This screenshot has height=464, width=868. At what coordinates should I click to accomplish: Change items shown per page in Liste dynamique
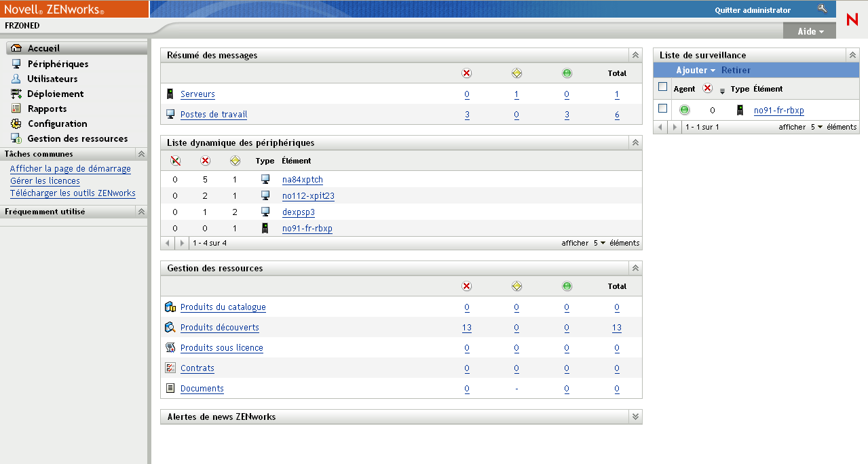(x=599, y=243)
